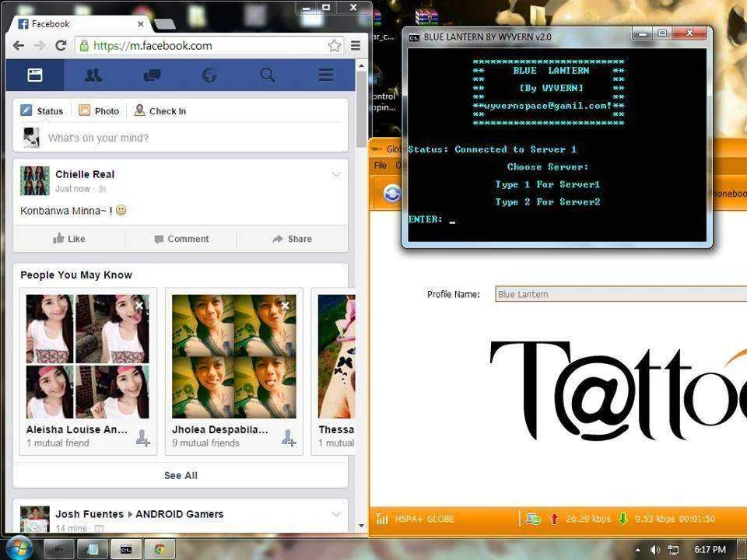Click scrollbar down arrow in Chrome
This screenshot has height=560, width=747.
tap(362, 526)
